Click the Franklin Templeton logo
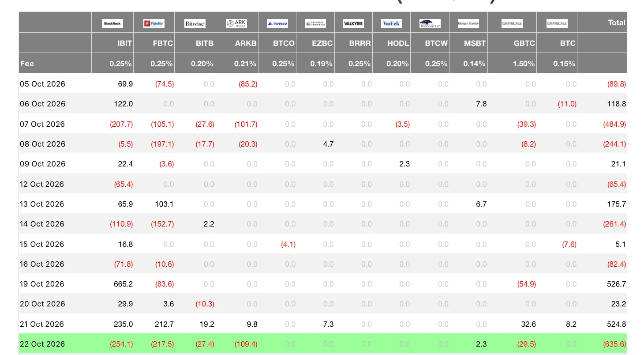The height and width of the screenshot is (355, 644). pyautogui.click(x=315, y=23)
